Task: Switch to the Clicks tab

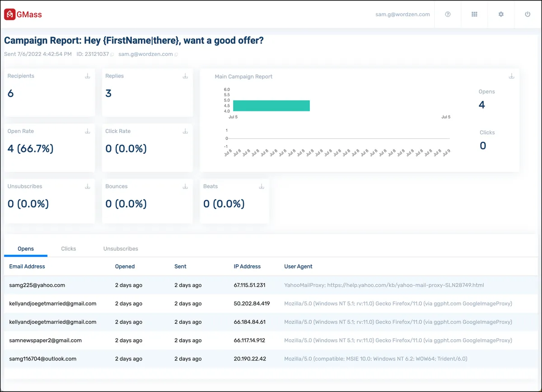Action: pos(69,249)
